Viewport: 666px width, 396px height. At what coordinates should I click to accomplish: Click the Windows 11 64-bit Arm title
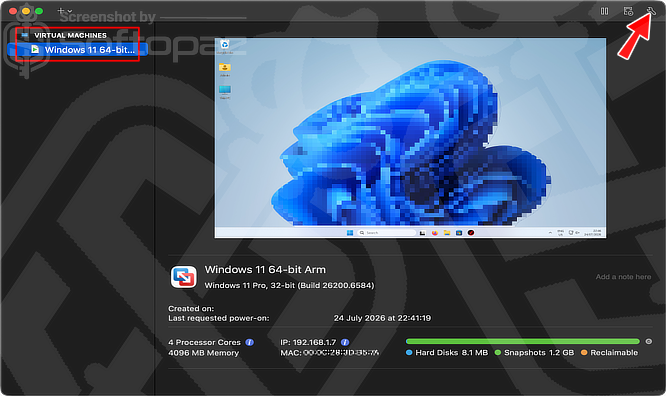(265, 269)
